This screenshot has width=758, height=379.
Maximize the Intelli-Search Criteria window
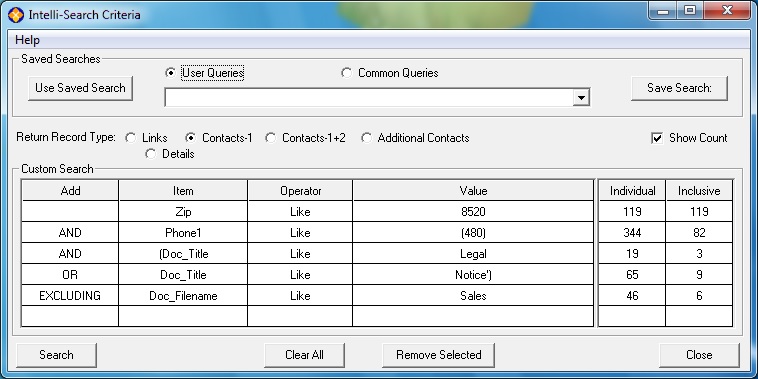690,11
